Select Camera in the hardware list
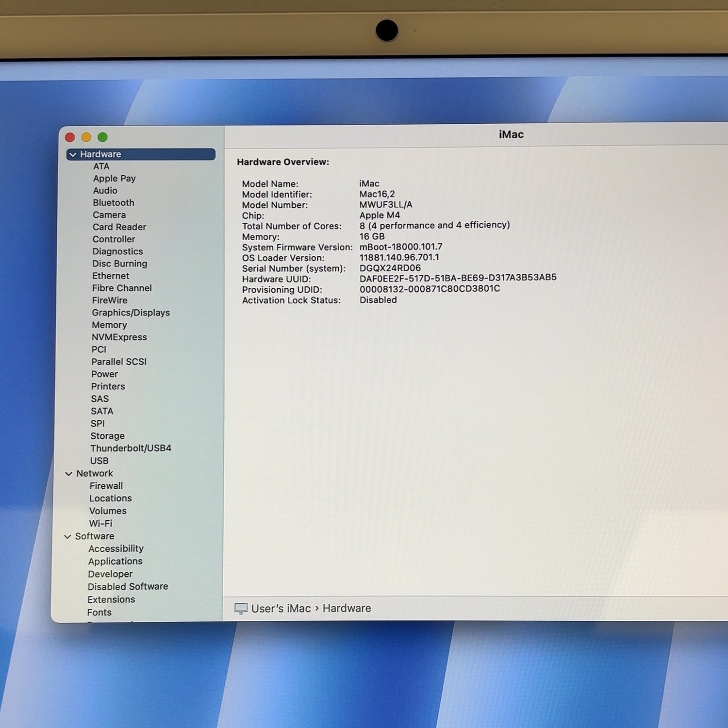This screenshot has height=728, width=728. (x=109, y=215)
